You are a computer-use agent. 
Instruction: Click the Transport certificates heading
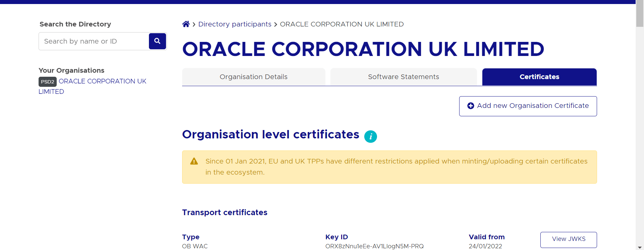(225, 212)
